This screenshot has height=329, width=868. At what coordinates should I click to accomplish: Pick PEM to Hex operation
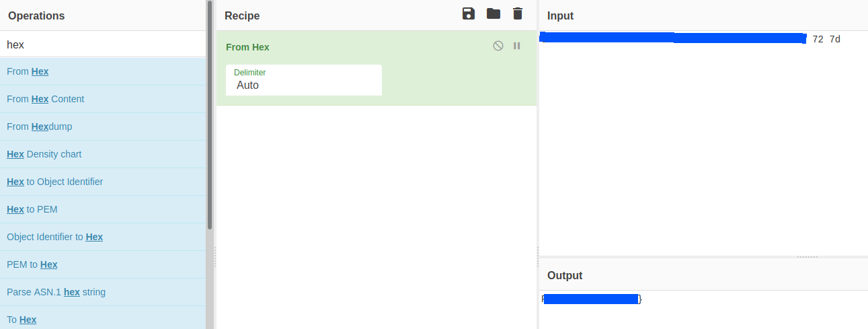pyautogui.click(x=32, y=264)
